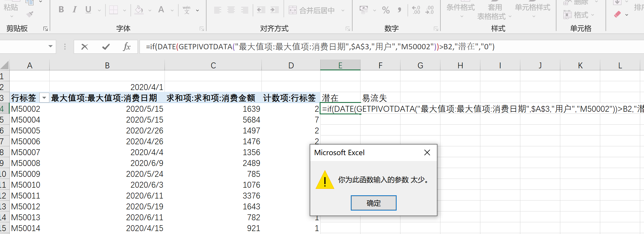This screenshot has height=234, width=644.
Task: Open 剪贴板 dialog launcher
Action: (x=46, y=29)
